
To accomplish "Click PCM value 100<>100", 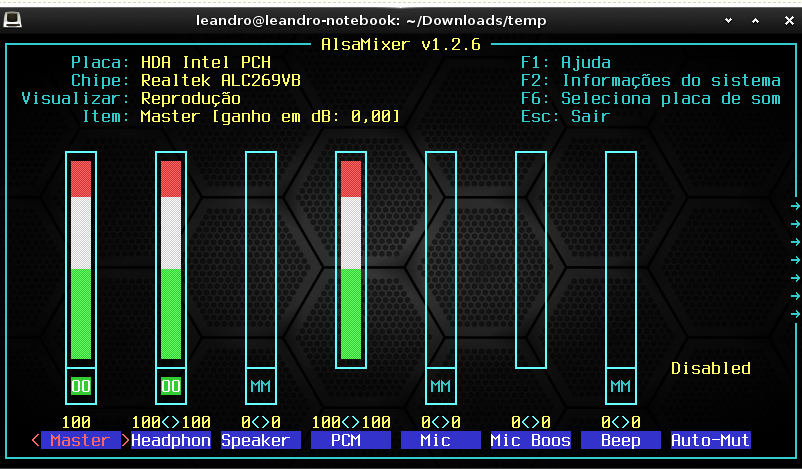I will (x=351, y=422).
